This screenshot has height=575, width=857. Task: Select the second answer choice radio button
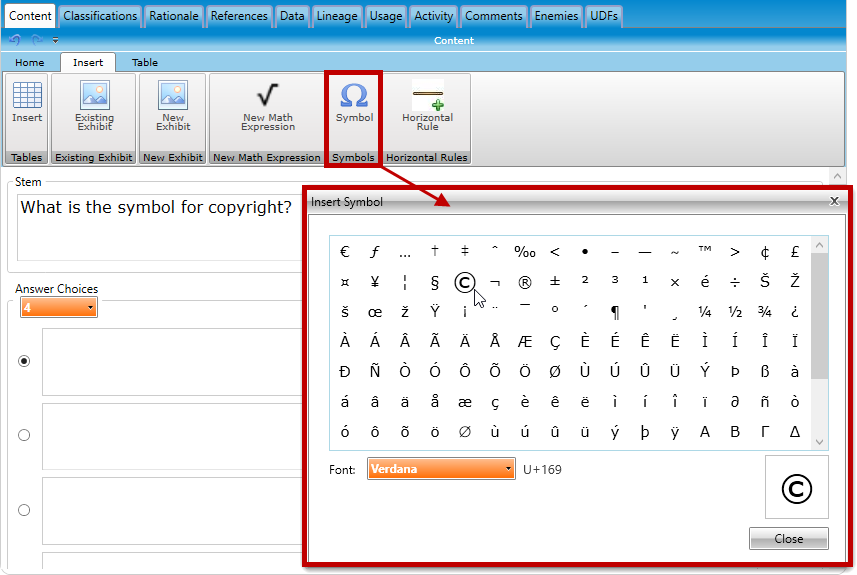coord(24,435)
